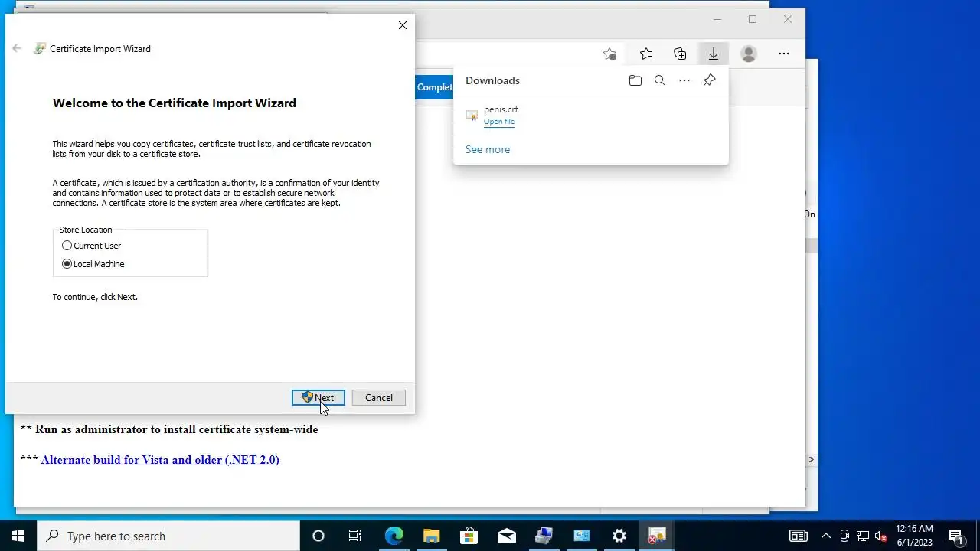The width and height of the screenshot is (980, 551).
Task: Switch to the certificate wizard taskbar icon
Action: 657,536
